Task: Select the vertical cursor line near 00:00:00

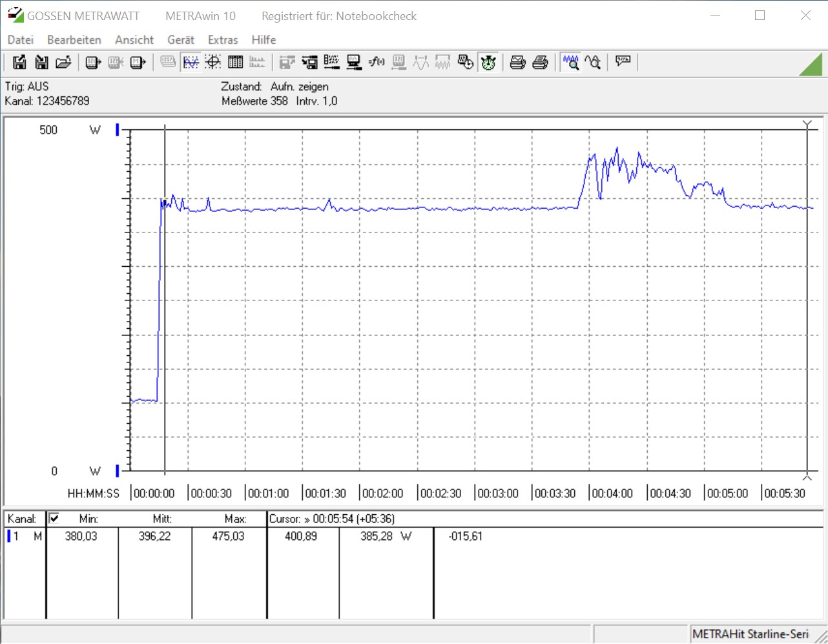Action: tap(165, 300)
